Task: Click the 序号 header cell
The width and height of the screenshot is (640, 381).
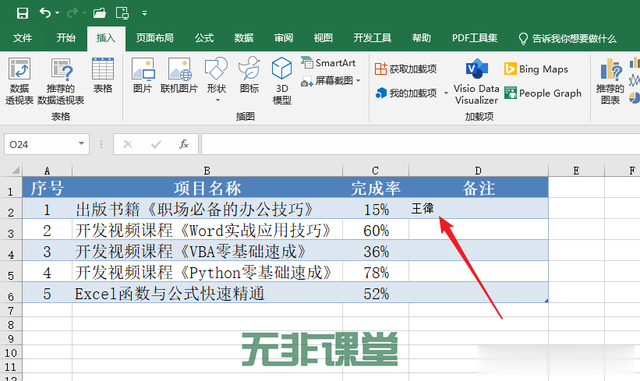Action: pos(47,187)
